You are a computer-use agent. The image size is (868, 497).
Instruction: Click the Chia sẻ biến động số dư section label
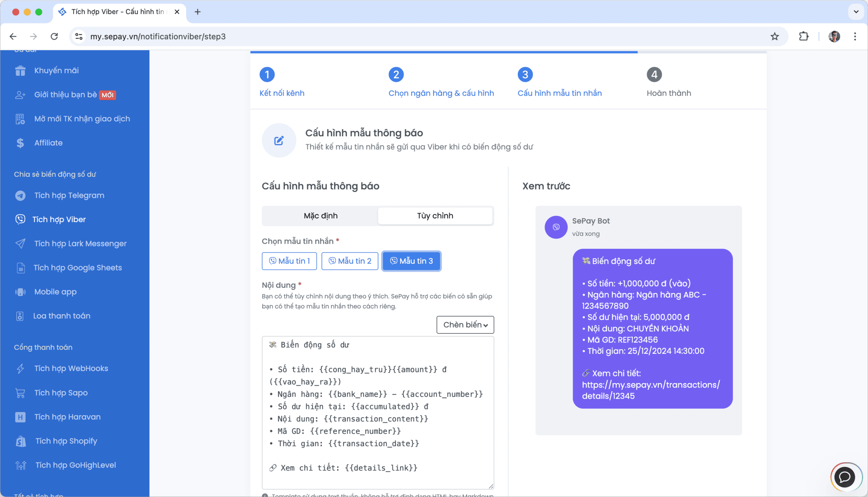click(x=55, y=174)
